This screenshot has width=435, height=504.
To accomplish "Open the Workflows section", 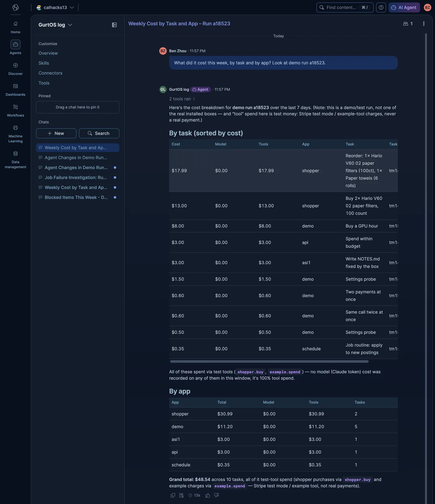I will [15, 111].
